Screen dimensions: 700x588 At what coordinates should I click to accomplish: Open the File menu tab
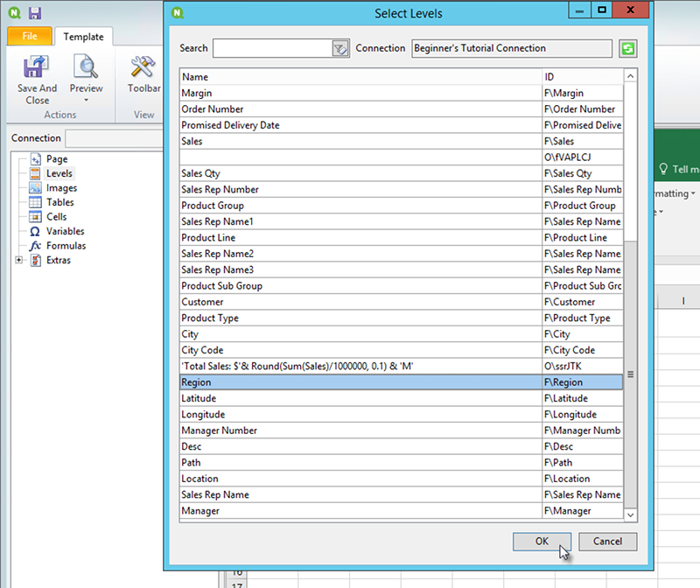click(x=30, y=37)
